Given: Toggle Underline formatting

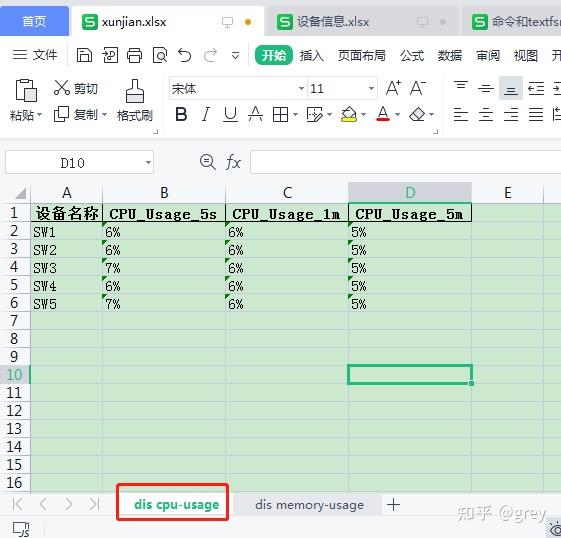Looking at the screenshot, I should tap(230, 114).
